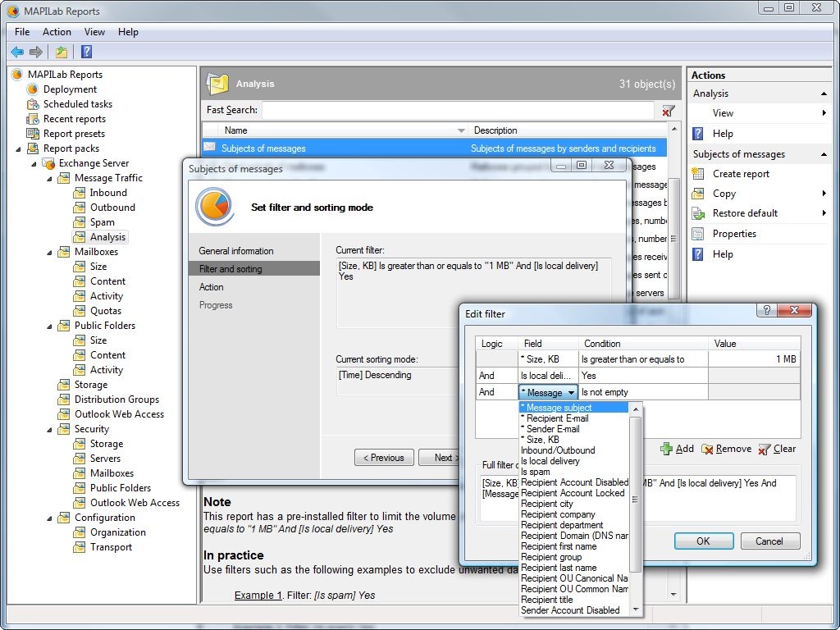The width and height of the screenshot is (840, 630).
Task: Click the Properties icon in Actions
Action: [x=698, y=234]
